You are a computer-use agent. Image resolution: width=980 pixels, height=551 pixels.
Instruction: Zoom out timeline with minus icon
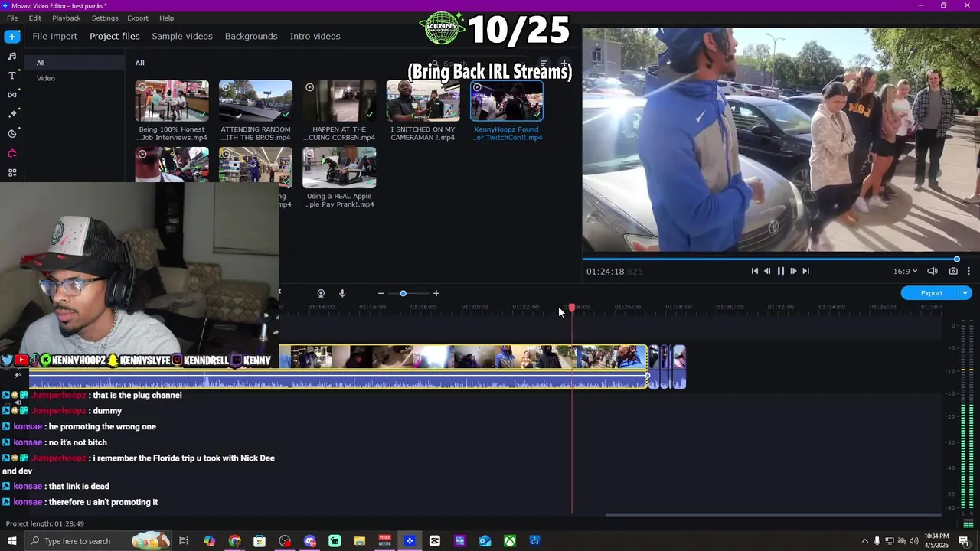click(381, 293)
